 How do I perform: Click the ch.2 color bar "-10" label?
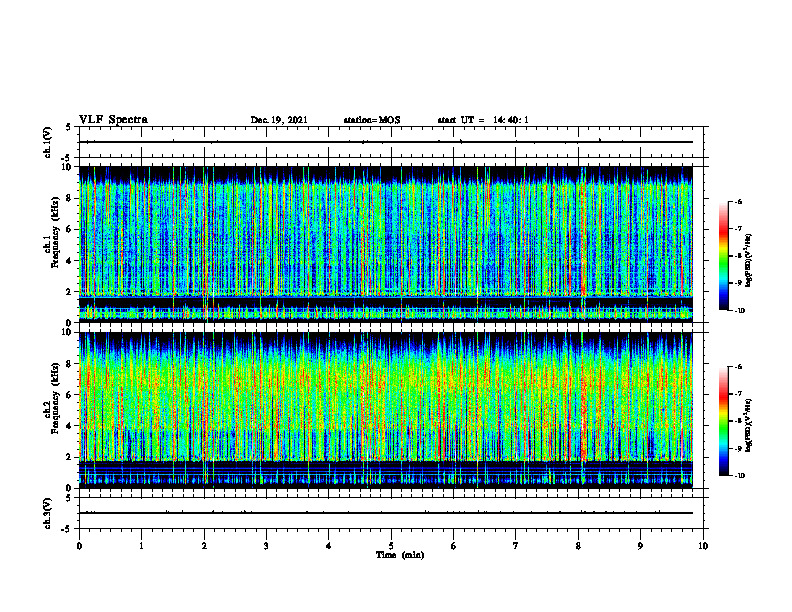click(739, 476)
